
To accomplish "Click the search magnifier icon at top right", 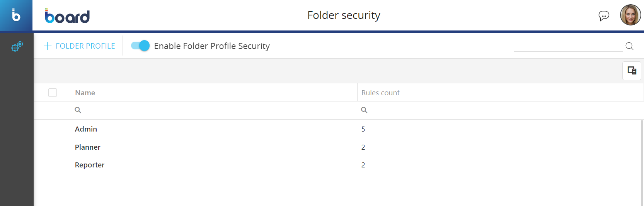I will coord(629,46).
